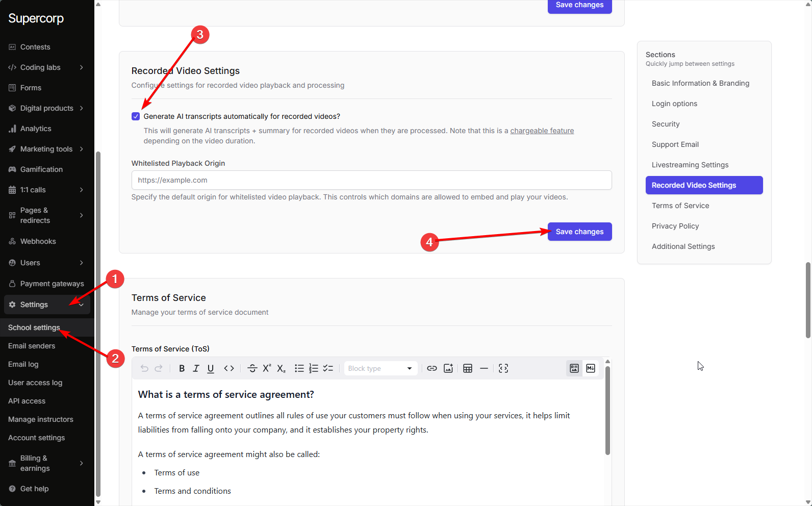The height and width of the screenshot is (506, 812).
Task: Open Email senders settings page
Action: point(32,346)
